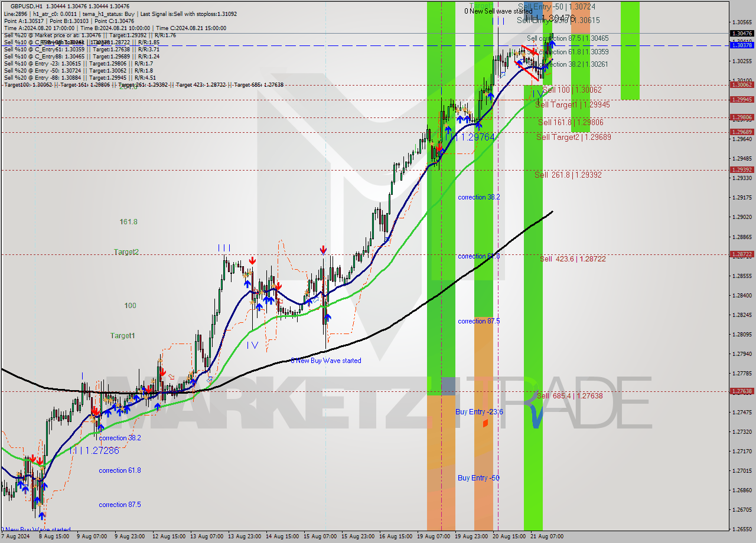The image size is (756, 543).
Task: Click the blue 1.30378 price tag on axis
Action: (x=741, y=45)
